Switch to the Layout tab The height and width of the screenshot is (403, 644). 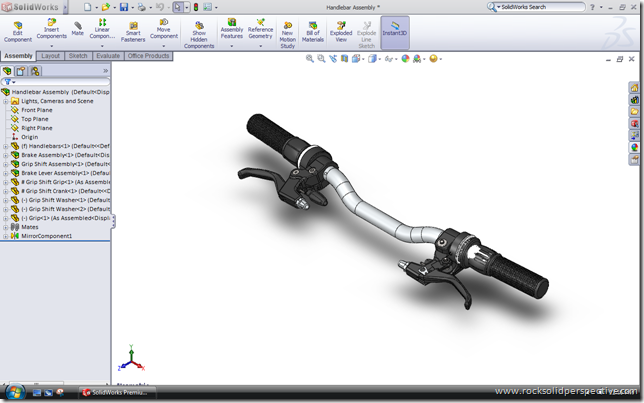[x=51, y=56]
